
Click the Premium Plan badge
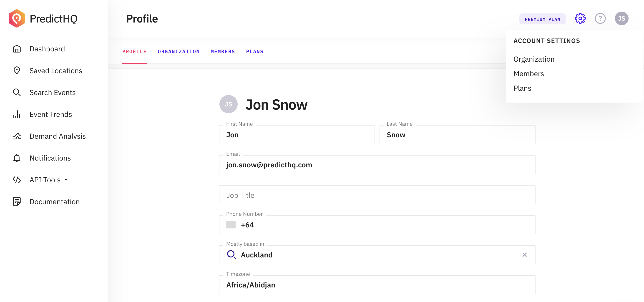click(542, 19)
